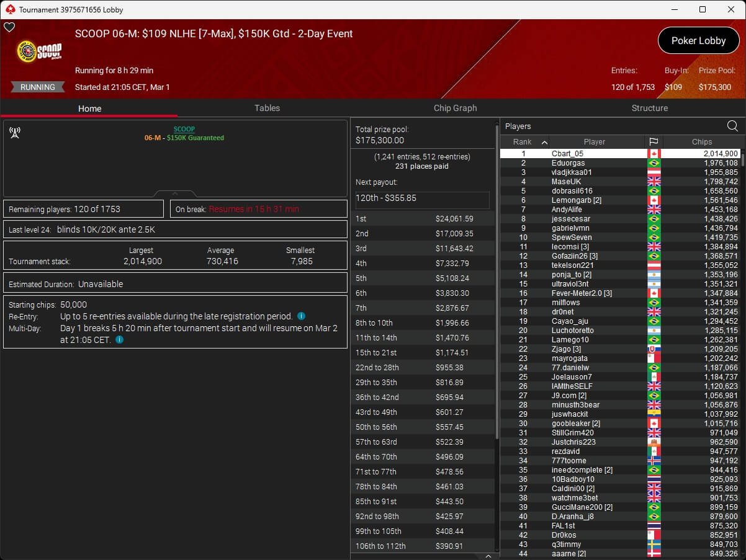Viewport: 746px width, 560px height.
Task: Sort players by country flag column
Action: (x=653, y=142)
